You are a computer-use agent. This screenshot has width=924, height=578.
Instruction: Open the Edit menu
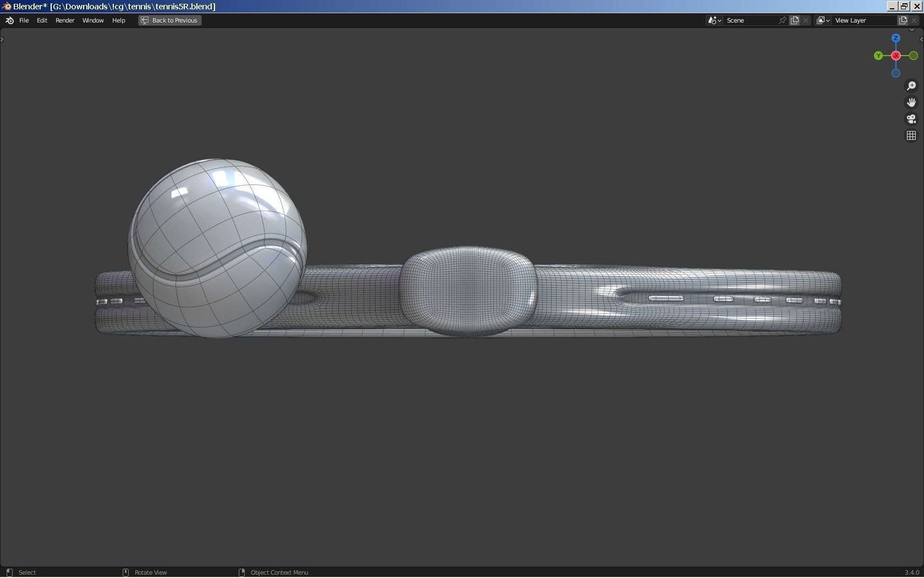[42, 20]
